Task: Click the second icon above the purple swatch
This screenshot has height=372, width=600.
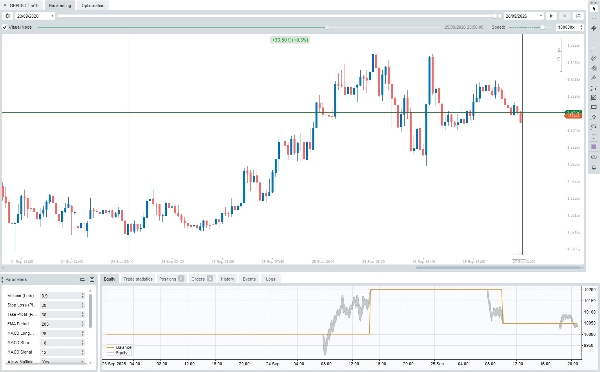Action: coord(593,127)
